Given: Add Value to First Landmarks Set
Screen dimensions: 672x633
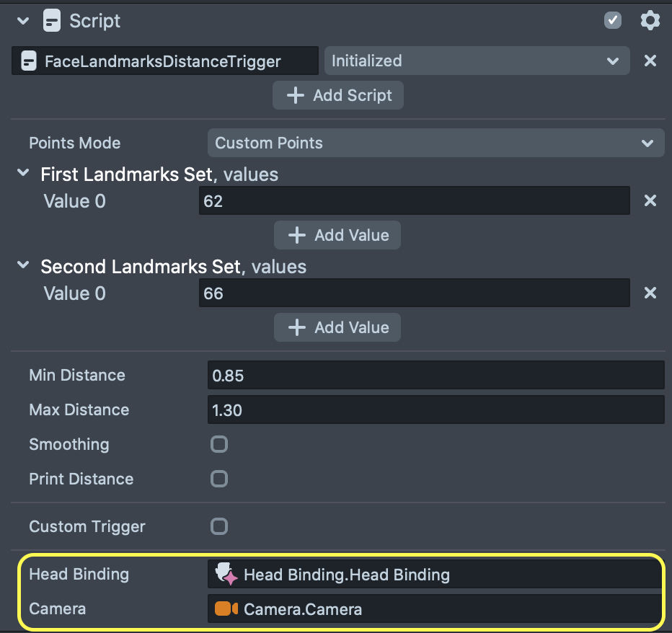Looking at the screenshot, I should click(337, 235).
